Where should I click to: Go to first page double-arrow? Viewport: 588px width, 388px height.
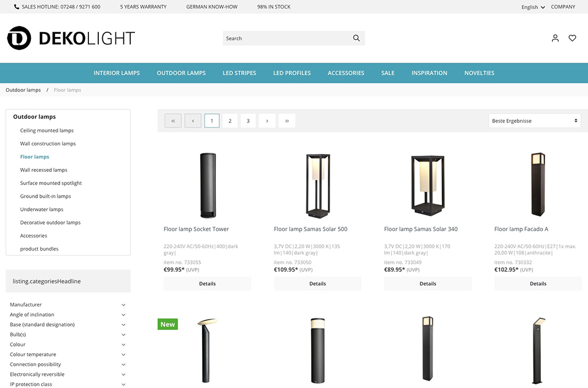[173, 121]
